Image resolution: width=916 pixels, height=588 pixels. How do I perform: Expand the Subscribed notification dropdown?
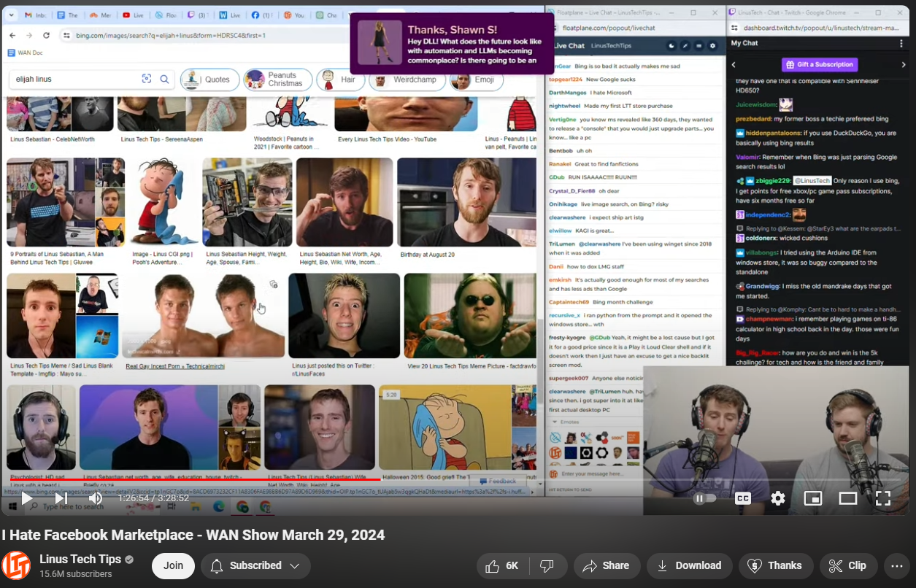tap(255, 565)
